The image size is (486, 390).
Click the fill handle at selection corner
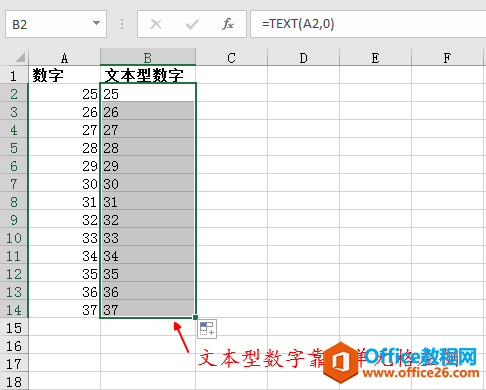(195, 317)
